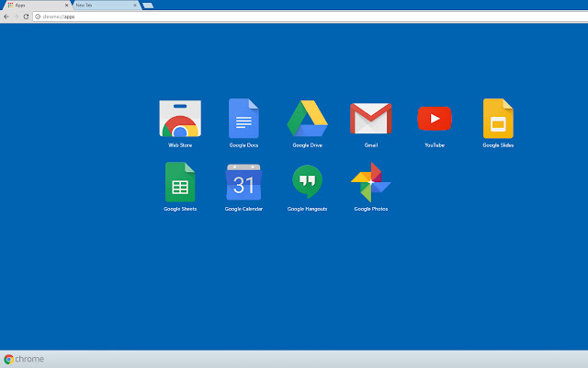Click the "Google Photos" label

coord(371,209)
